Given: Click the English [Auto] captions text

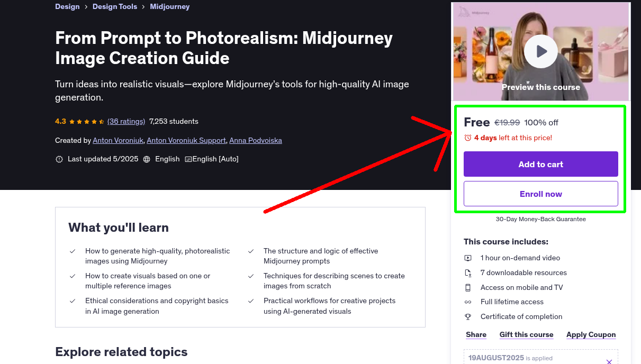Looking at the screenshot, I should tap(215, 159).
